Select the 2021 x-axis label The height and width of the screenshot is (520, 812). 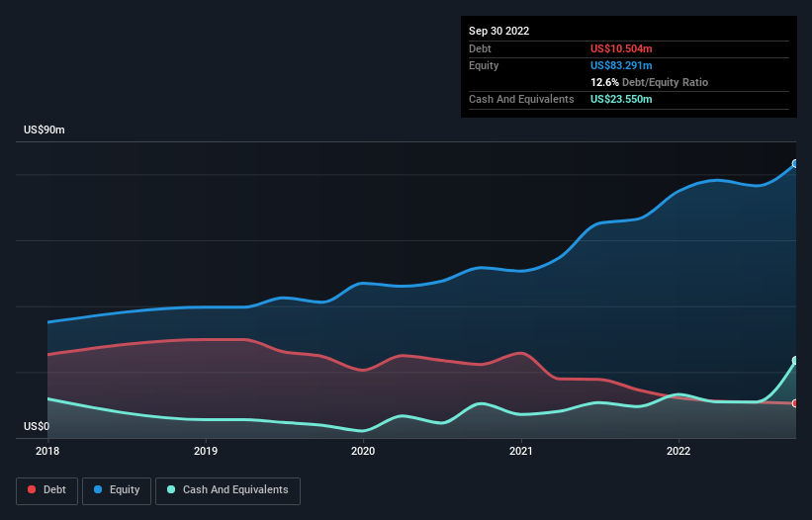click(x=521, y=451)
